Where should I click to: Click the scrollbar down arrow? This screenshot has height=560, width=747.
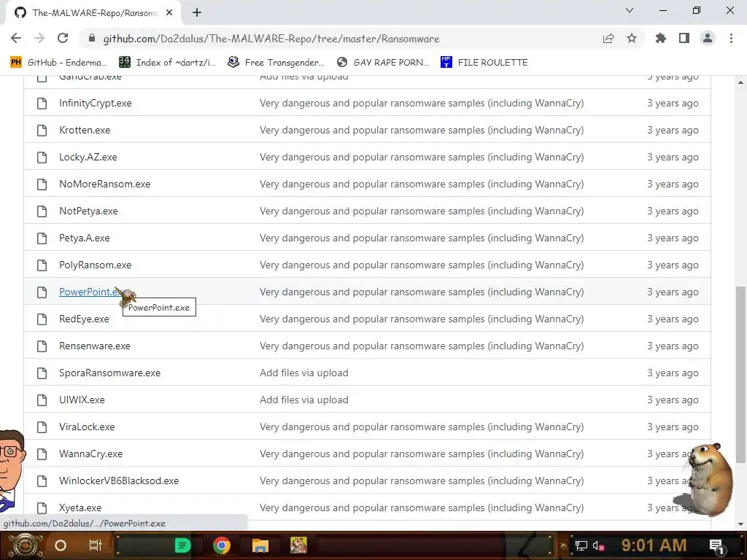click(x=740, y=524)
